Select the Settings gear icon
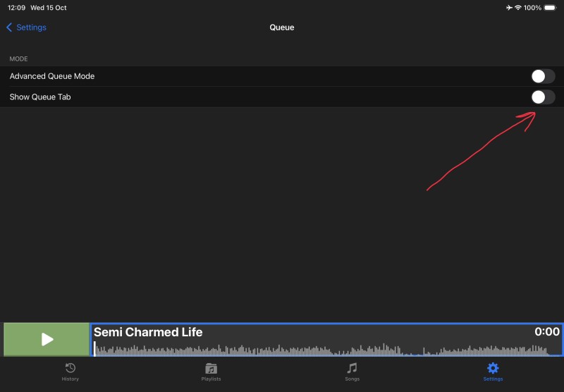This screenshot has height=392, width=564. point(493,368)
